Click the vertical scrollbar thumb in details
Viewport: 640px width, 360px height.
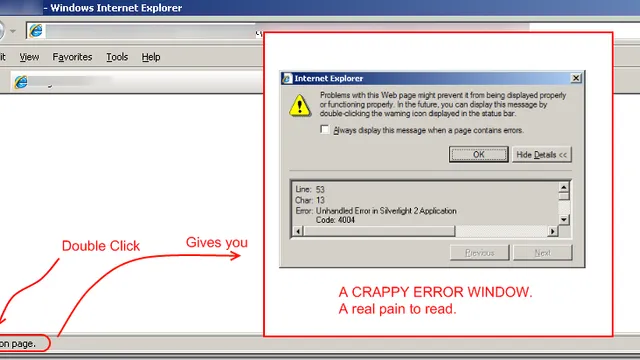(564, 196)
